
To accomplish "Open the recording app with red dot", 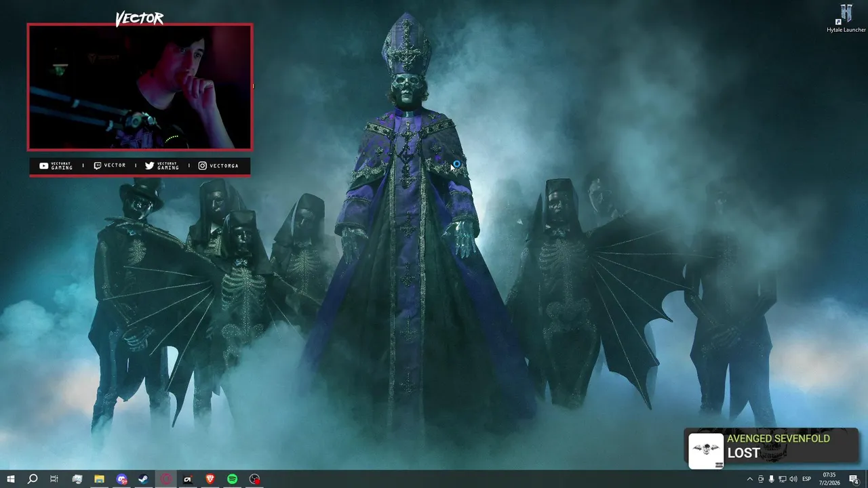I will pos(254,479).
